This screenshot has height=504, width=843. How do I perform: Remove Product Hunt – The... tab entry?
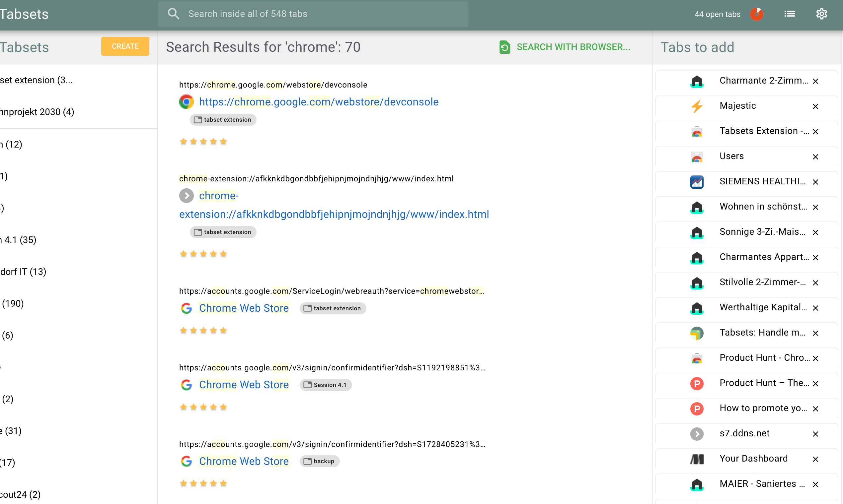click(815, 383)
